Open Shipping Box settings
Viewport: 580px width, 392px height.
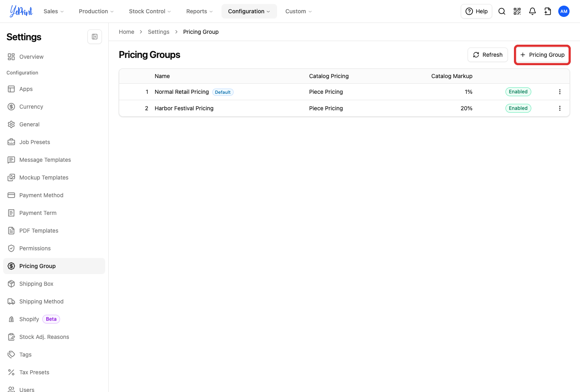point(54,284)
